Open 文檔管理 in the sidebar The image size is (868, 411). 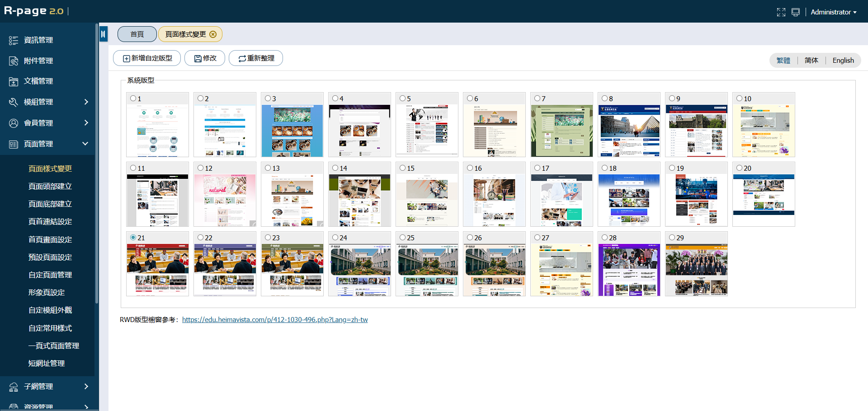38,81
